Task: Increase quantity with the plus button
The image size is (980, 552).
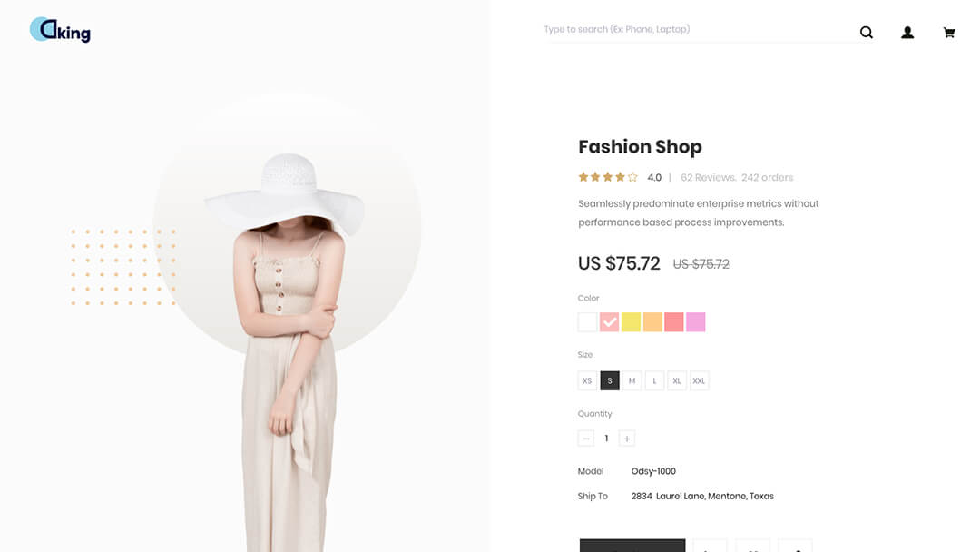Action: (x=627, y=439)
